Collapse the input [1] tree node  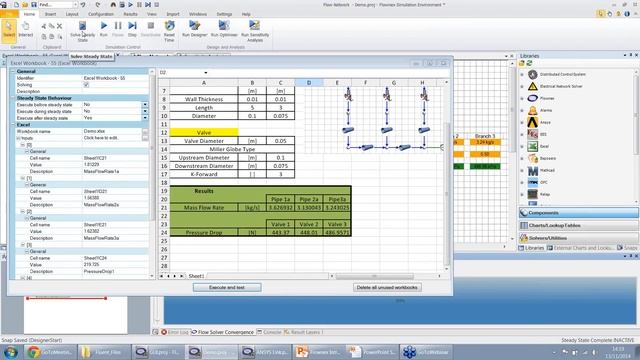click(x=23, y=178)
